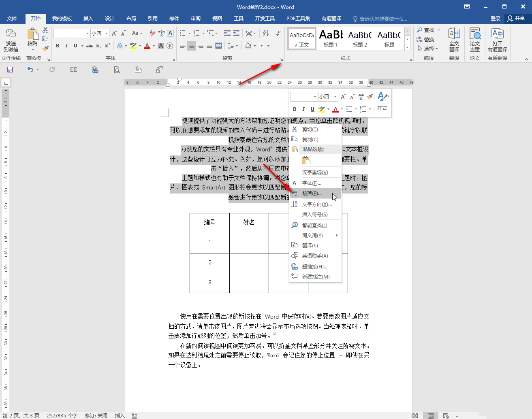Click Show paragraph marks icon

coord(278,33)
